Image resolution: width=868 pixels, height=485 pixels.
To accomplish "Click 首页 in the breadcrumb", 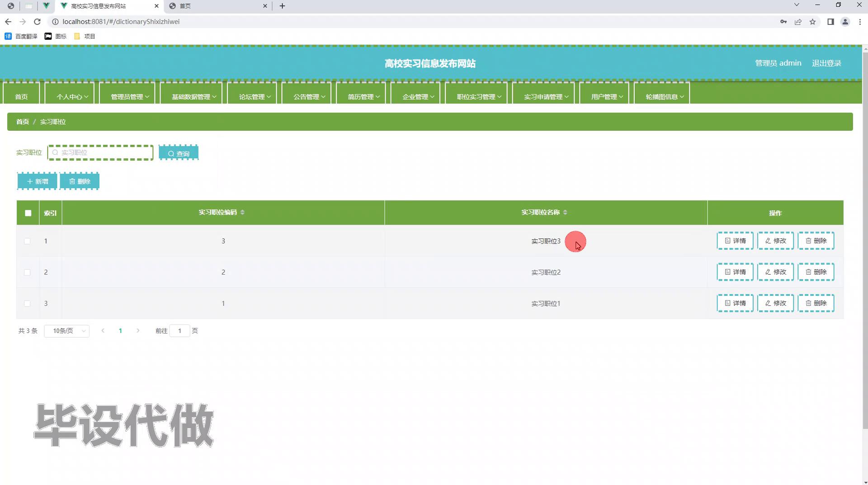I will point(23,122).
